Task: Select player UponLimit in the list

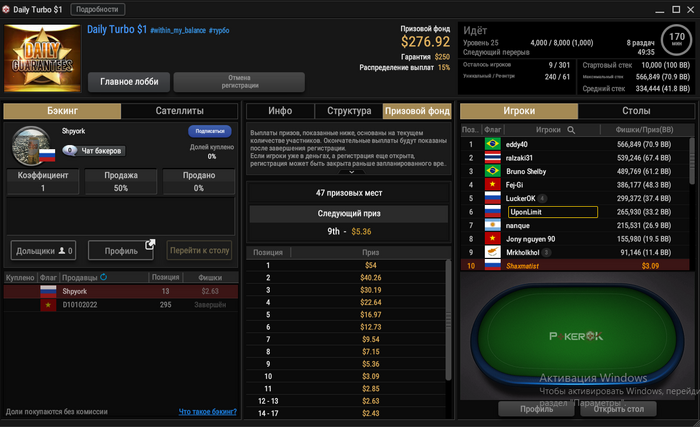Action: pyautogui.click(x=553, y=212)
